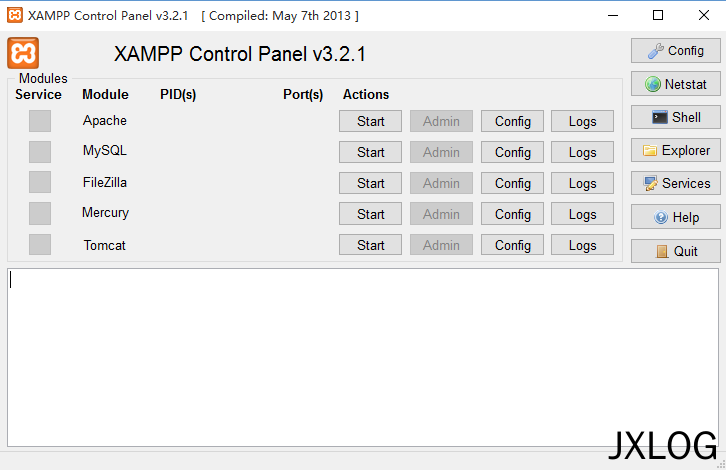Toggle the Apache service checkbox
The height and width of the screenshot is (470, 726).
pos(40,121)
